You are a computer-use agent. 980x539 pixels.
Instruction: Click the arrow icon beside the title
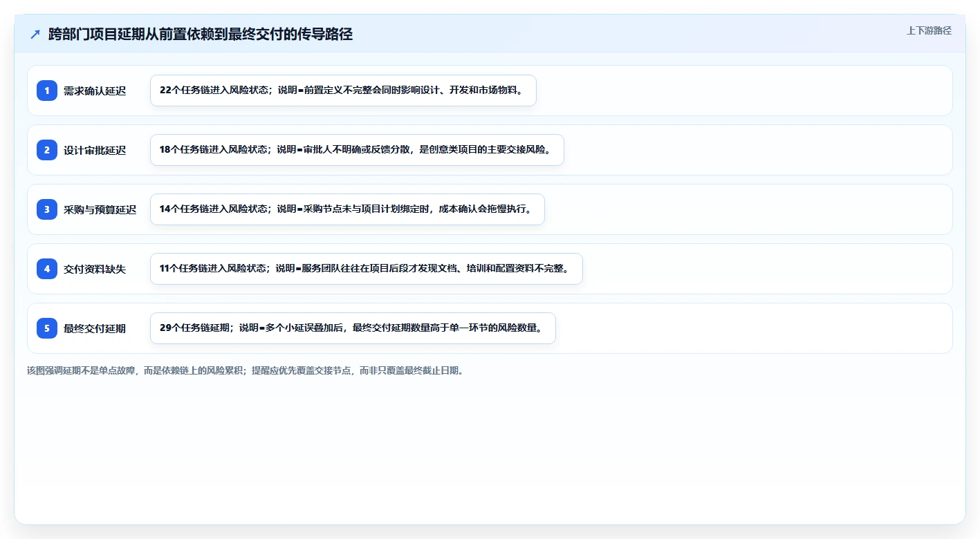tap(35, 34)
